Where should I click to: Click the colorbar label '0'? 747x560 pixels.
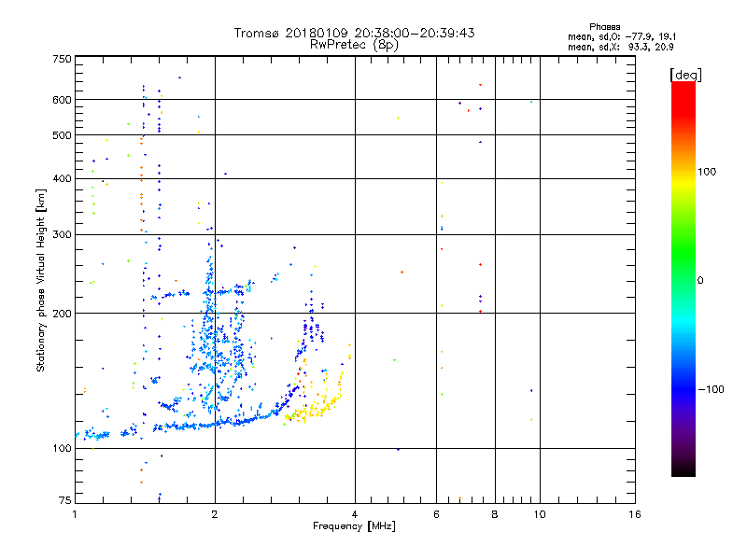[x=699, y=281]
